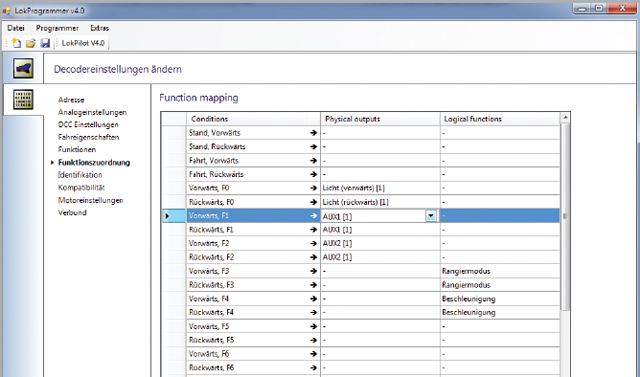This screenshot has height=377, width=640.
Task: Open the Verbund page
Action: click(72, 213)
